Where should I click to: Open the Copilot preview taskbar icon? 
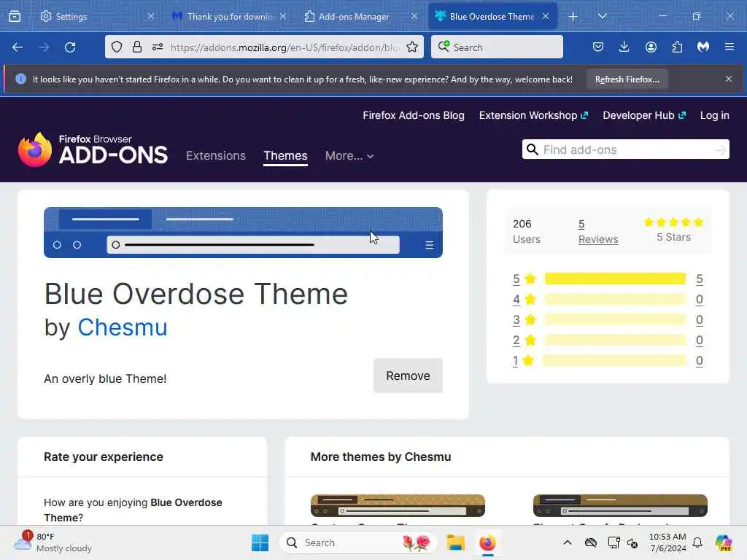click(x=723, y=542)
